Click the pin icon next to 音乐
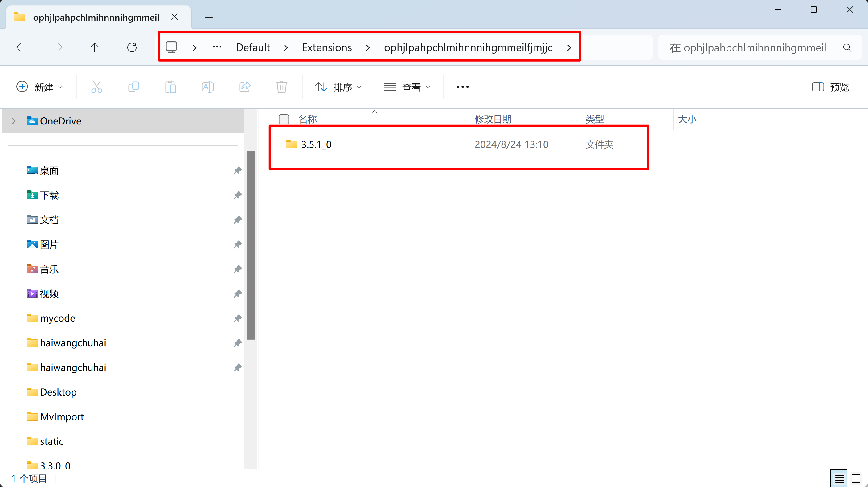The height and width of the screenshot is (487, 868). tap(238, 269)
